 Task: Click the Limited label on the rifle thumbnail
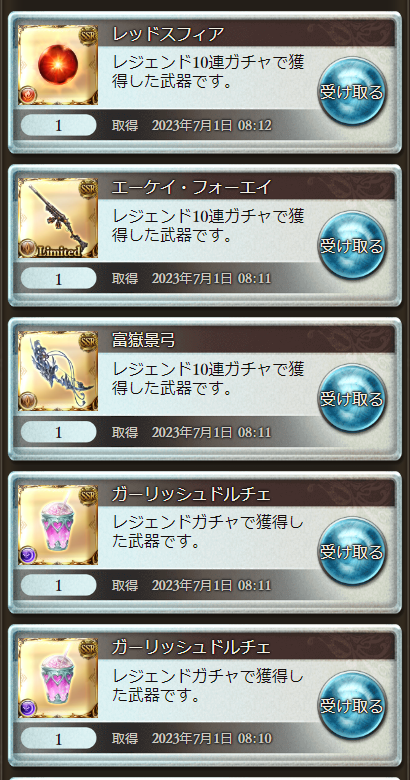tap(58, 252)
